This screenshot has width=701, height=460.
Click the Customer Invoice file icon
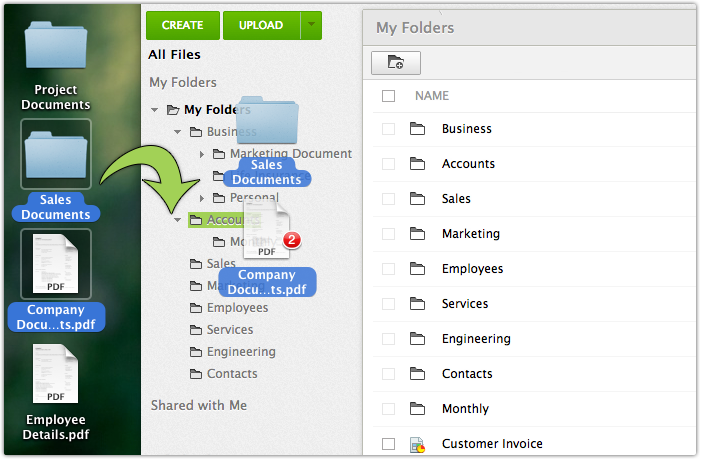[x=418, y=444]
